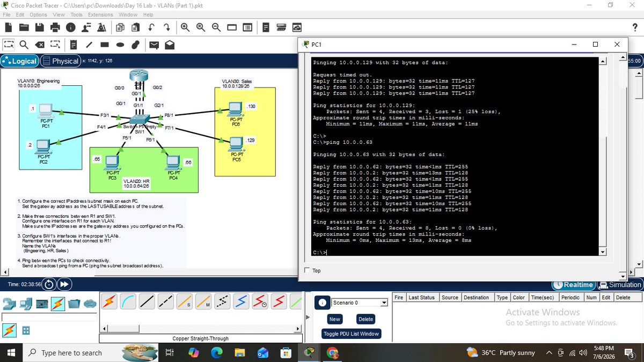Switch to Simulation mode
The height and width of the screenshot is (362, 644).
[619, 285]
